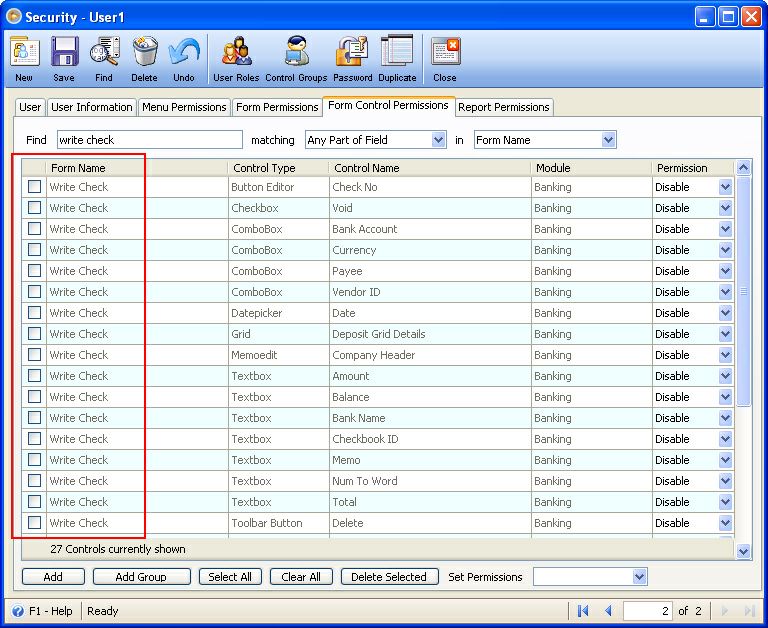
Task: Click the Delete trash can icon
Action: pos(144,59)
